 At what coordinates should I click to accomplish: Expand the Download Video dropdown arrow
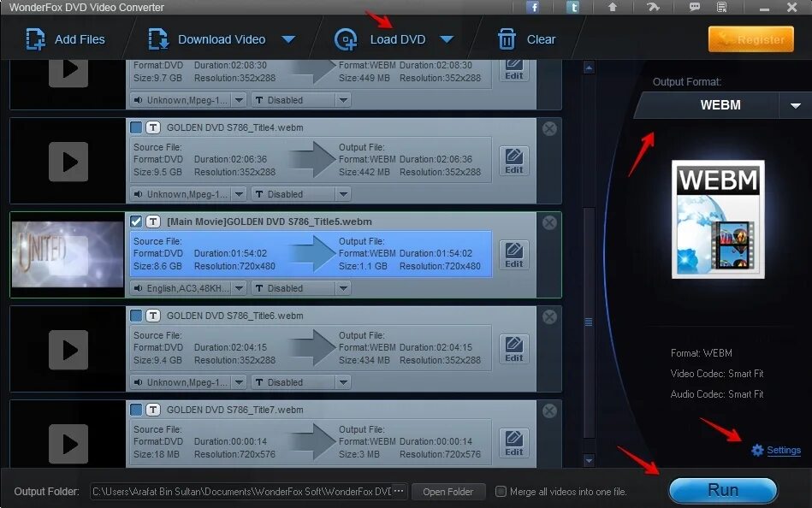click(x=288, y=39)
